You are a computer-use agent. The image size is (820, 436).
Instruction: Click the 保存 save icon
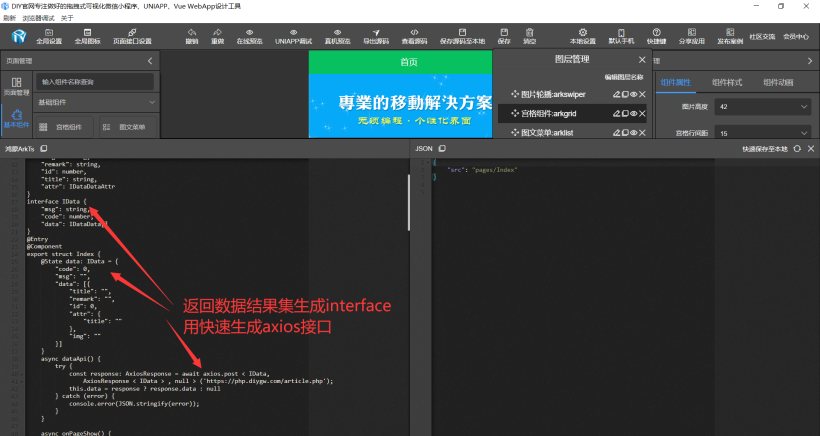503,35
